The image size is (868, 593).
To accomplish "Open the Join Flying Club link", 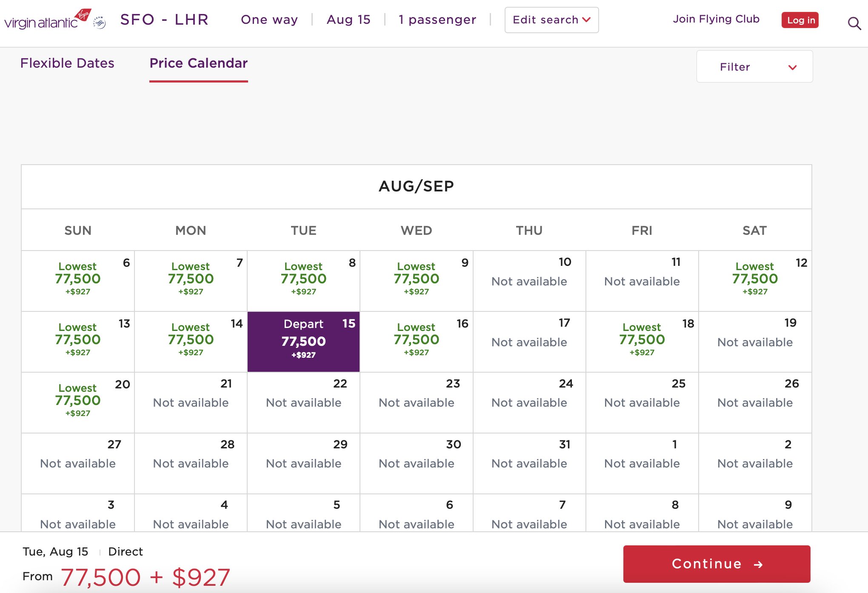I will (x=716, y=19).
